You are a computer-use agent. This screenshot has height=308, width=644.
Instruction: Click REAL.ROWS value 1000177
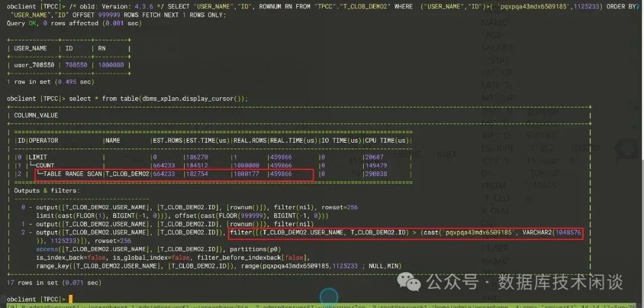pos(246,174)
